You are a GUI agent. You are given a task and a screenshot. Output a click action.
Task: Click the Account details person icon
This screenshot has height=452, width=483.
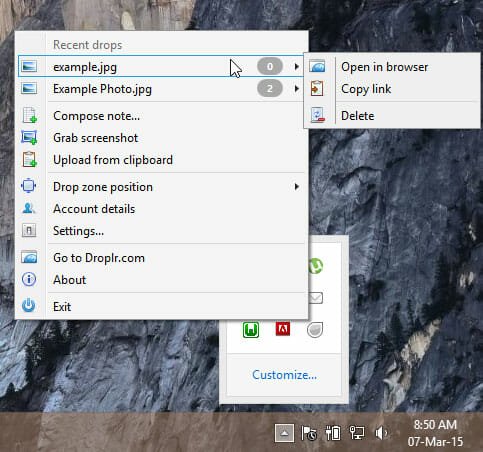tap(29, 208)
